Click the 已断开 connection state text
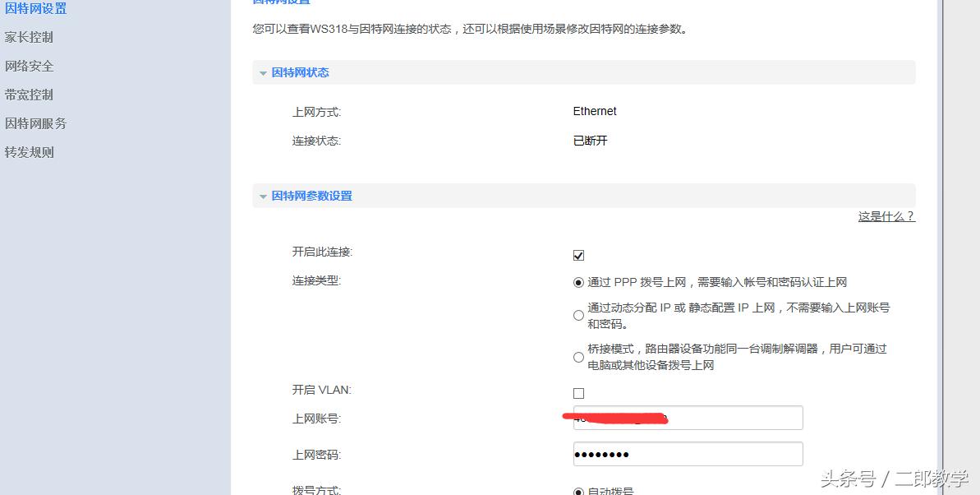Screen dimensions: 980x495 588,141
